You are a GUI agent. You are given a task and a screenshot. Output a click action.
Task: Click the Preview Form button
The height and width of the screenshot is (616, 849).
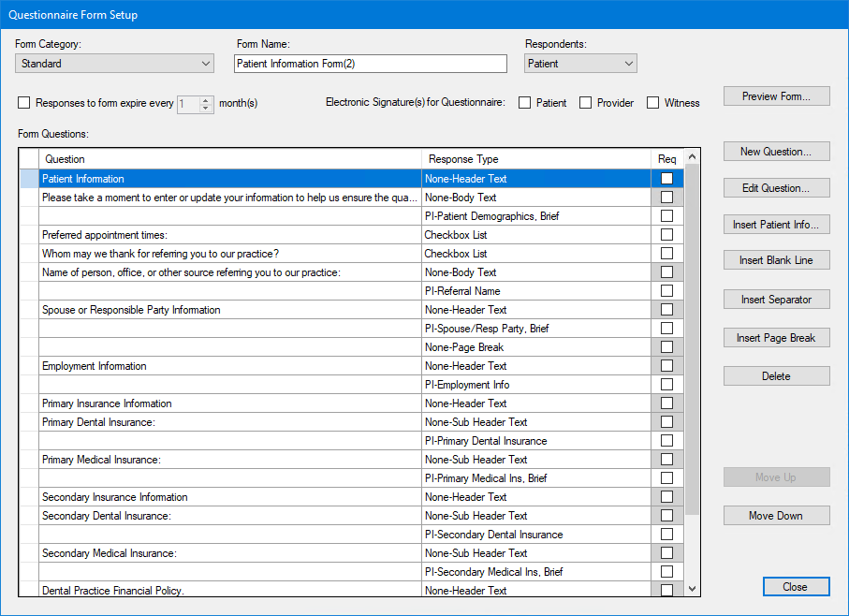click(x=776, y=96)
